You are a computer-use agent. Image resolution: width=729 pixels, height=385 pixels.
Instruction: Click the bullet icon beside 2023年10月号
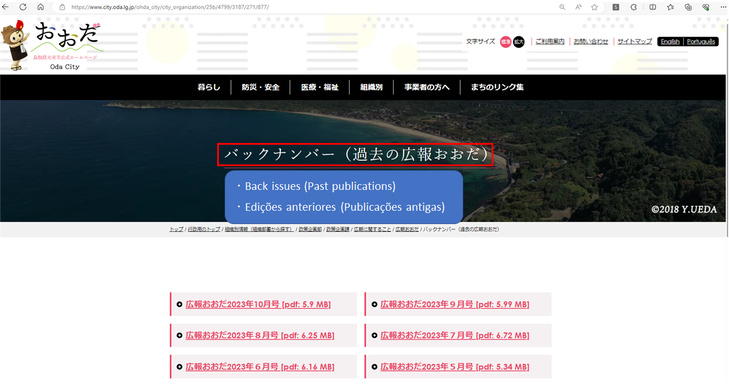[x=179, y=305]
